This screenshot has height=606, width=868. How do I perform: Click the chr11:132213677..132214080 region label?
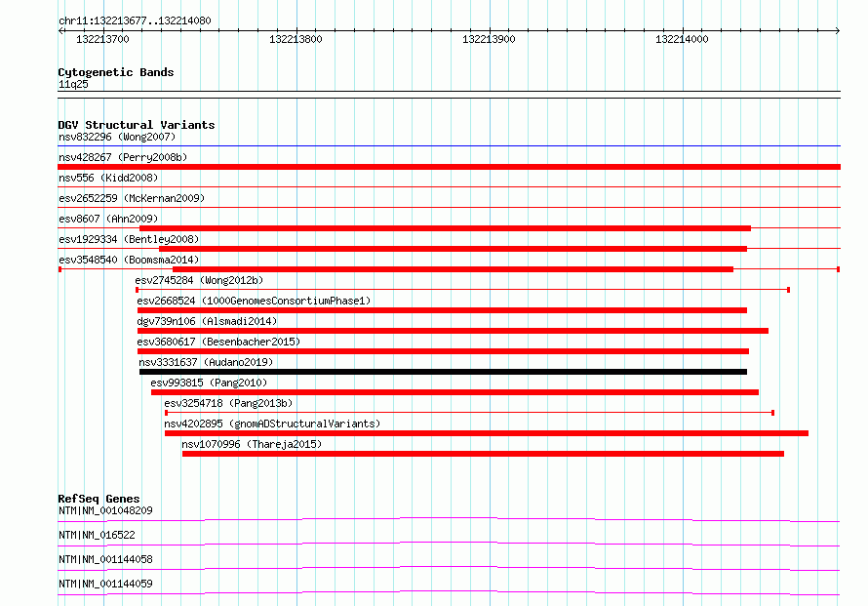[x=135, y=20]
